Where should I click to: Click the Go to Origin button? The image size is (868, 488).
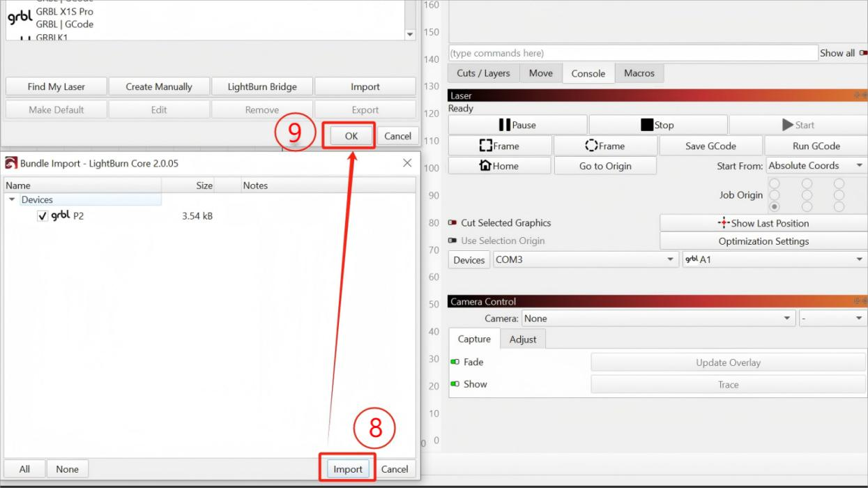click(605, 166)
